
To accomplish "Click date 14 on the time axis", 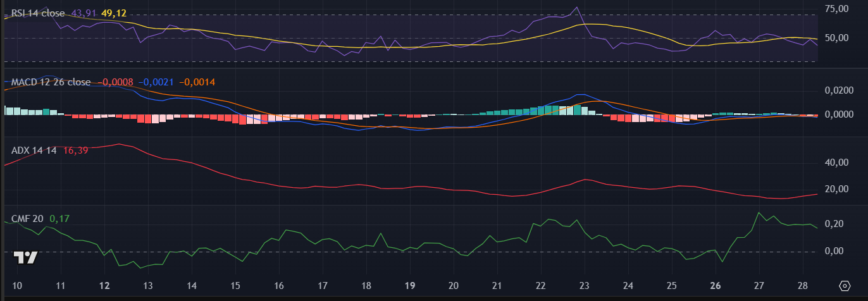I will click(192, 285).
